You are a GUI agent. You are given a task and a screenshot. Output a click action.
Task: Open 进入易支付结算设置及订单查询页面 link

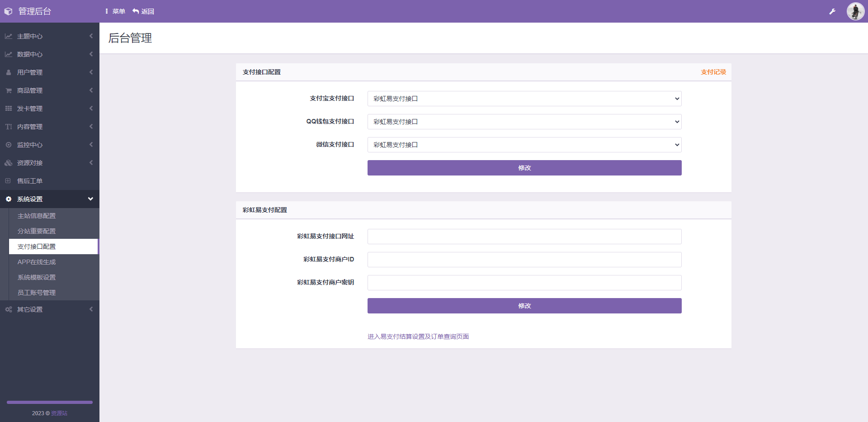418,337
